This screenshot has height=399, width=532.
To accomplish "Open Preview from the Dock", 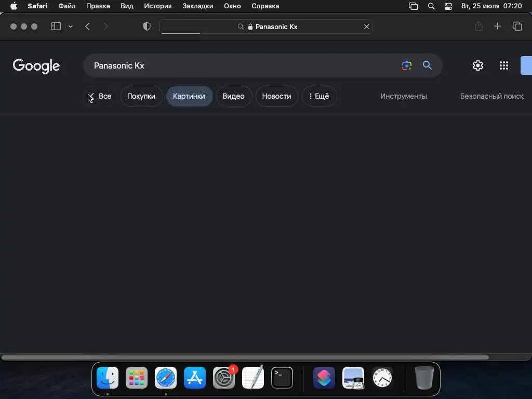I will pyautogui.click(x=353, y=378).
